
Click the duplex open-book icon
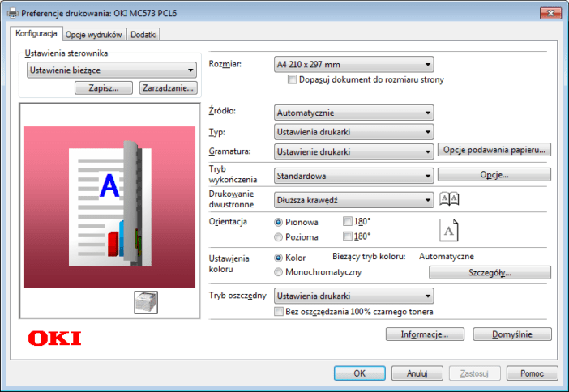coord(449,199)
